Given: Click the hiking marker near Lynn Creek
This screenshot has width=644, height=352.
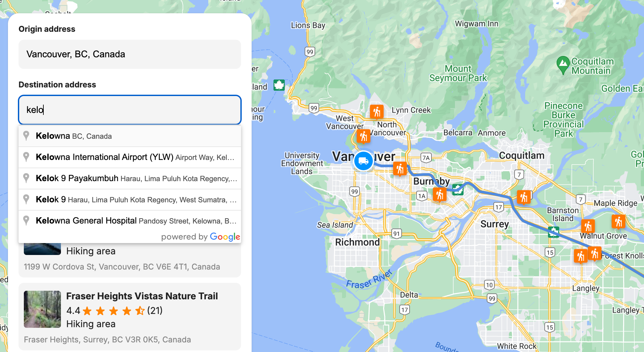Looking at the screenshot, I should (376, 112).
